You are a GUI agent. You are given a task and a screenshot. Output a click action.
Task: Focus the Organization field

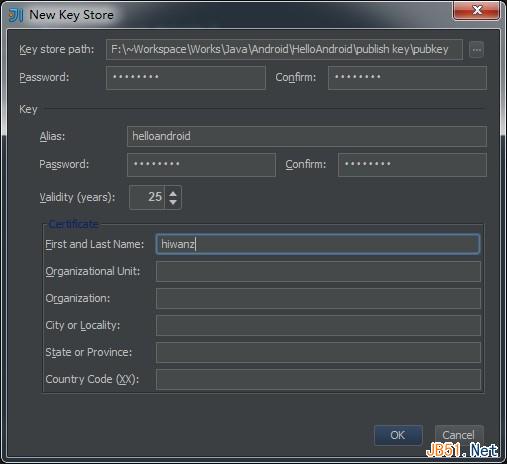click(318, 298)
